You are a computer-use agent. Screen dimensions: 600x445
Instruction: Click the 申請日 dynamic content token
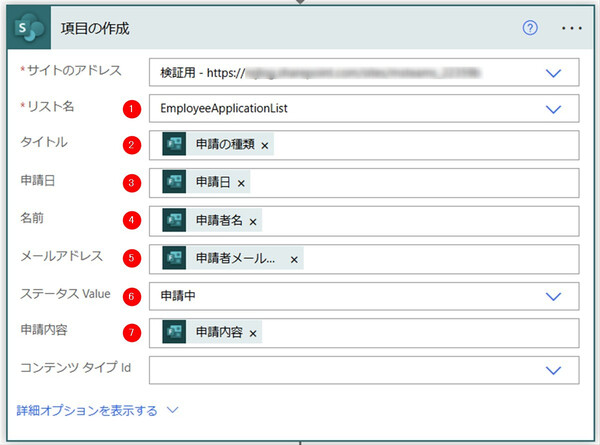[x=206, y=182]
